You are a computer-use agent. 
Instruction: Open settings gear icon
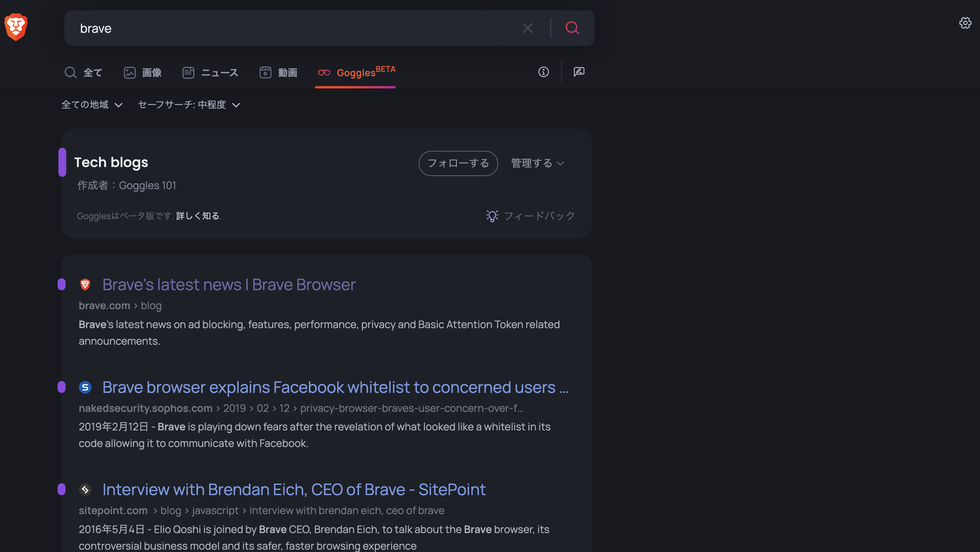click(x=965, y=23)
